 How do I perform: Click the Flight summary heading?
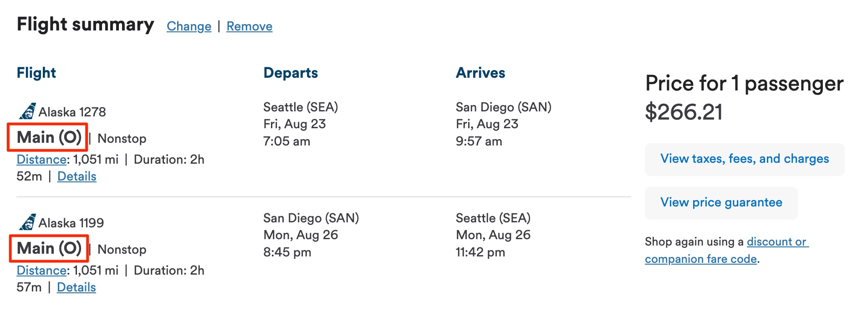(85, 25)
